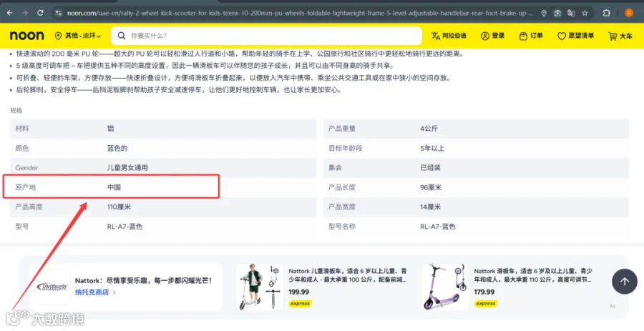Click product height value 110厘米

pos(119,207)
